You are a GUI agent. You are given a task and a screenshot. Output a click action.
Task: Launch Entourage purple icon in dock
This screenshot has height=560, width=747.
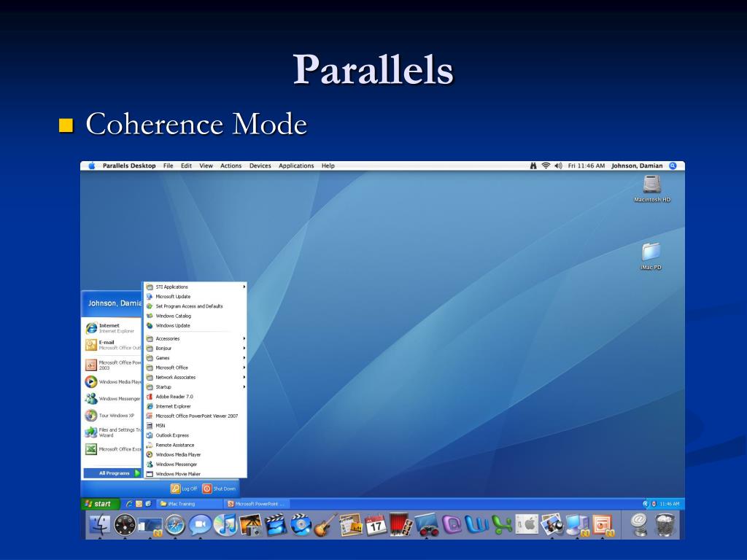[x=452, y=525]
